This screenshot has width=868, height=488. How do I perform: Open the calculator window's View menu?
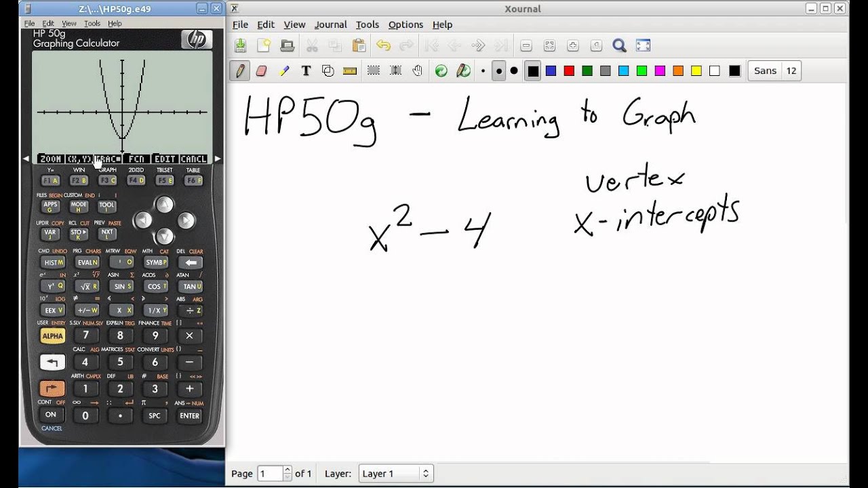[69, 23]
